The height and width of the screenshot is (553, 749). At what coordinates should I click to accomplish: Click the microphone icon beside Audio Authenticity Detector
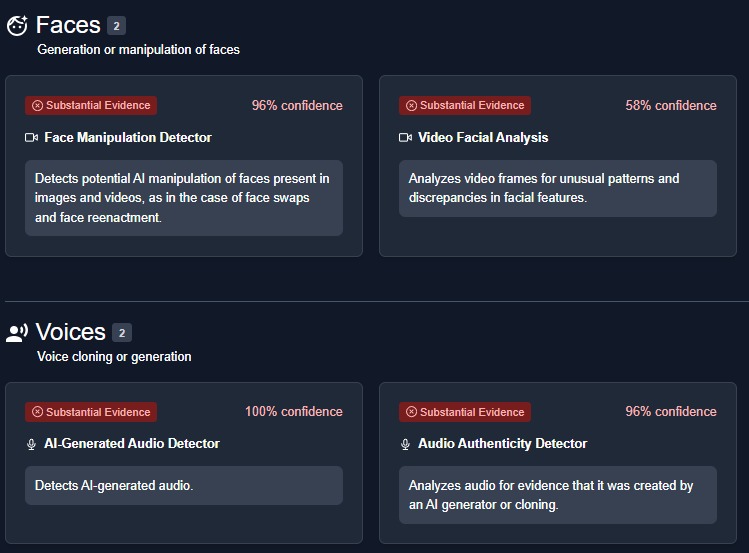(406, 445)
